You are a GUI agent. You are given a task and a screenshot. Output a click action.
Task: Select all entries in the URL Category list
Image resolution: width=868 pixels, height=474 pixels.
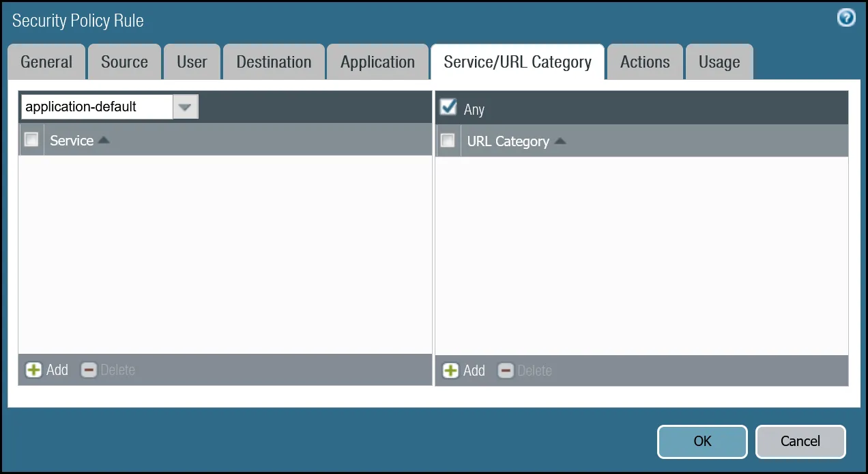(x=448, y=140)
